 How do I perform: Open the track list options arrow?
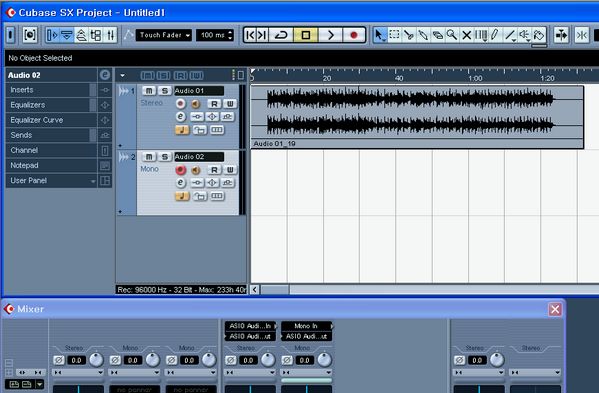coord(122,75)
